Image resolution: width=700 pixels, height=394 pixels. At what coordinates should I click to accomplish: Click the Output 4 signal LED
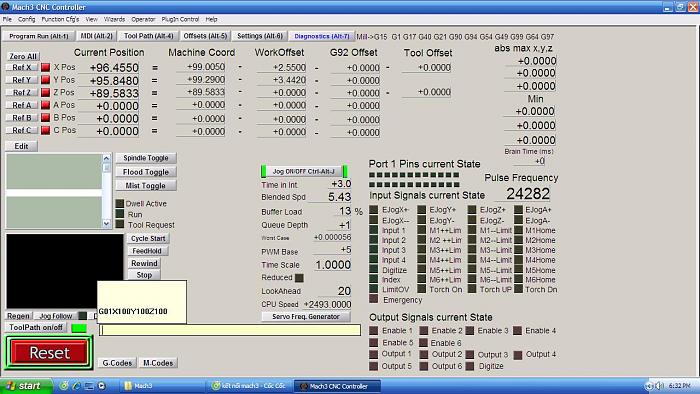click(x=517, y=355)
